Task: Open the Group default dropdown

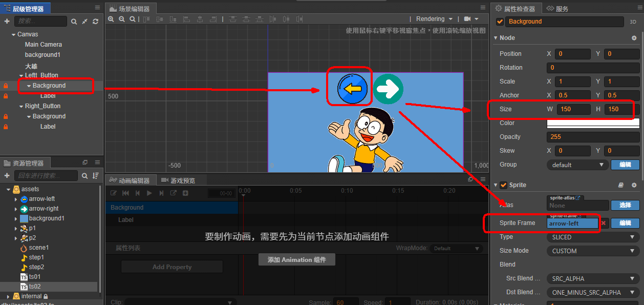Action: (x=577, y=165)
